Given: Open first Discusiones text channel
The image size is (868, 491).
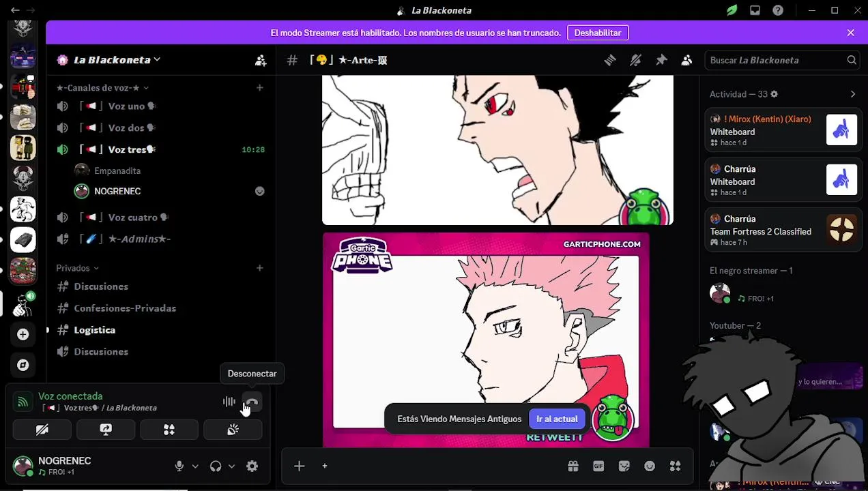Looking at the screenshot, I should point(161,286).
